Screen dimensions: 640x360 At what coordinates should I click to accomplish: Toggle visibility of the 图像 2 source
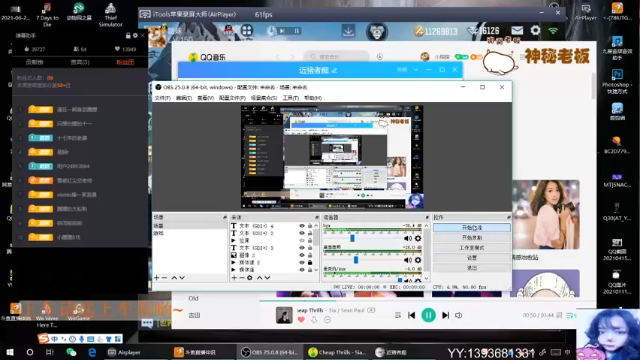coord(302,255)
